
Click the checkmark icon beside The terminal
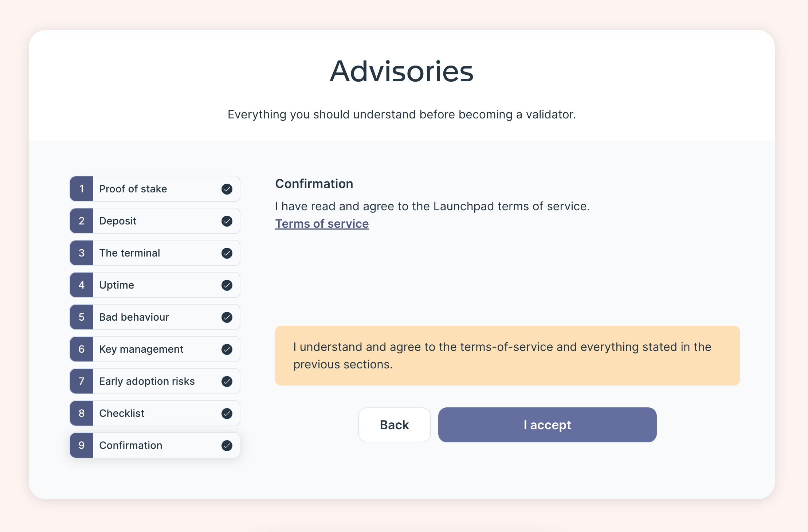(227, 253)
